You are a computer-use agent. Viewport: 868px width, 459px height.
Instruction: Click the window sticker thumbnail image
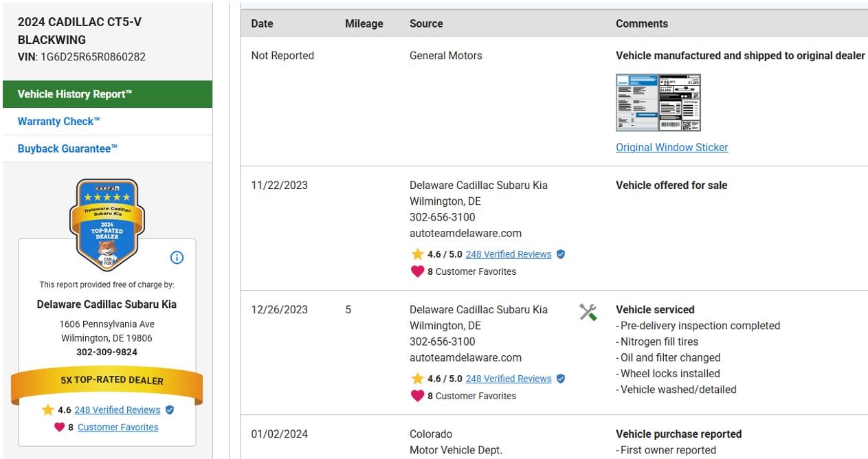(x=658, y=103)
